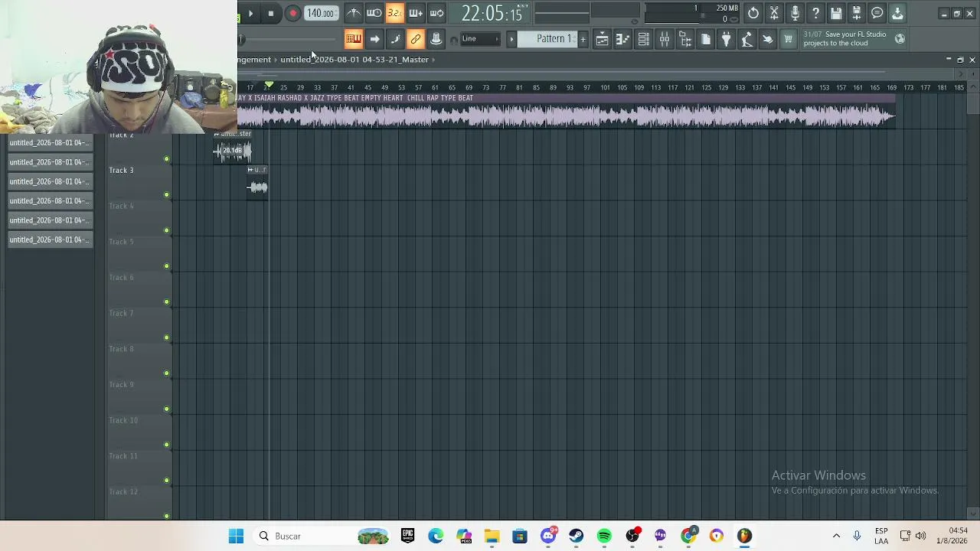Toggle the metronome

[x=353, y=13]
